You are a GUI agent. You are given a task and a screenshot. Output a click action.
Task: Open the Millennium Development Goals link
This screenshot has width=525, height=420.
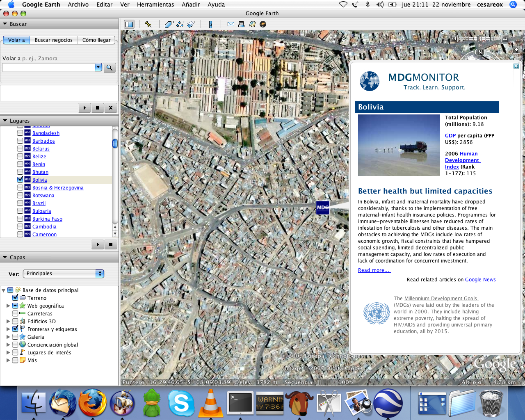(441, 299)
